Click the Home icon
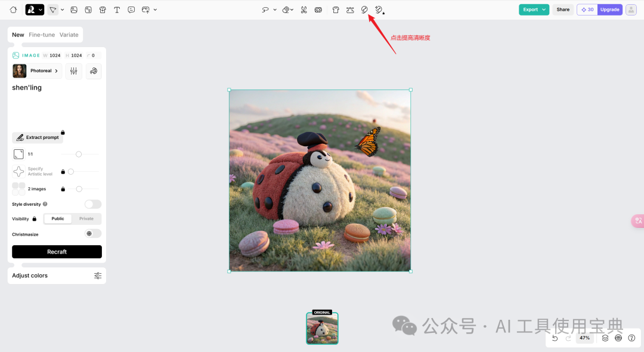Image resolution: width=644 pixels, height=352 pixels. (x=13, y=10)
